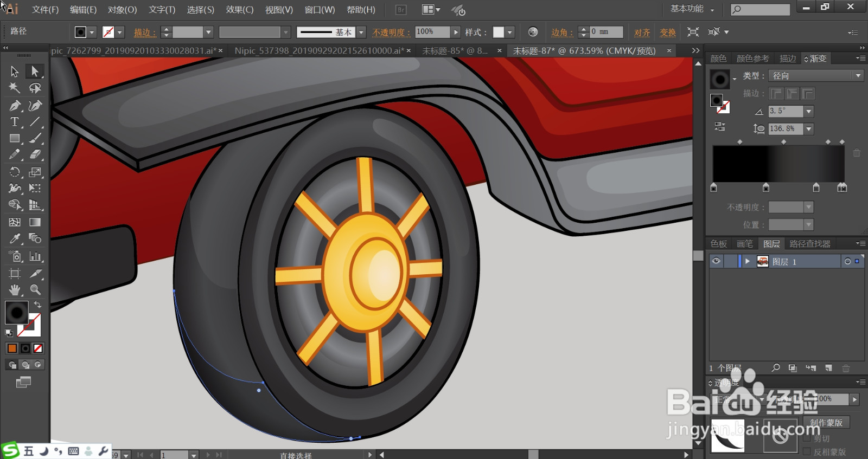Select the leftmost gradient color stop
The image size is (868, 459).
click(x=713, y=188)
